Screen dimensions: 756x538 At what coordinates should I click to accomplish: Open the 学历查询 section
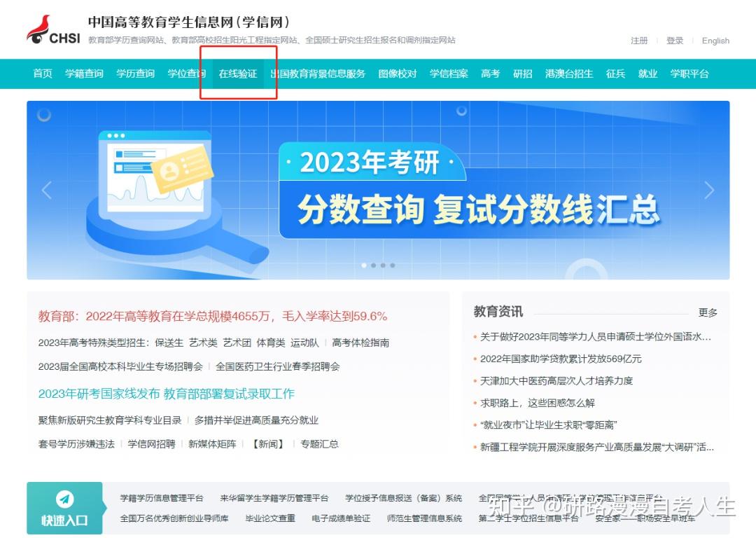(134, 74)
